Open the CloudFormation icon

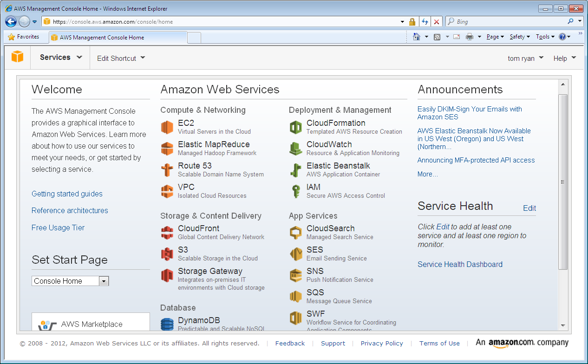[x=296, y=127]
